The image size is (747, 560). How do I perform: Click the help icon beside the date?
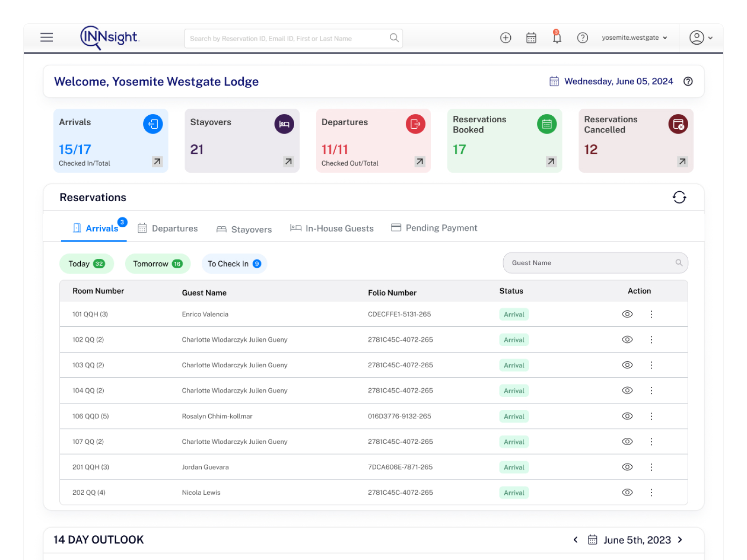coord(688,81)
